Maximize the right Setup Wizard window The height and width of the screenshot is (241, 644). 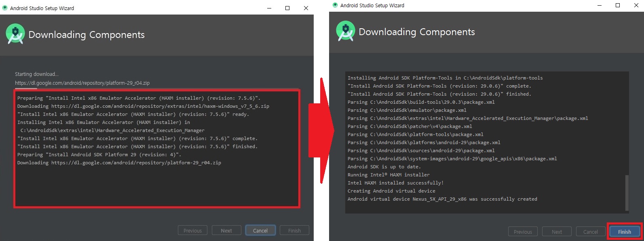pos(618,5)
